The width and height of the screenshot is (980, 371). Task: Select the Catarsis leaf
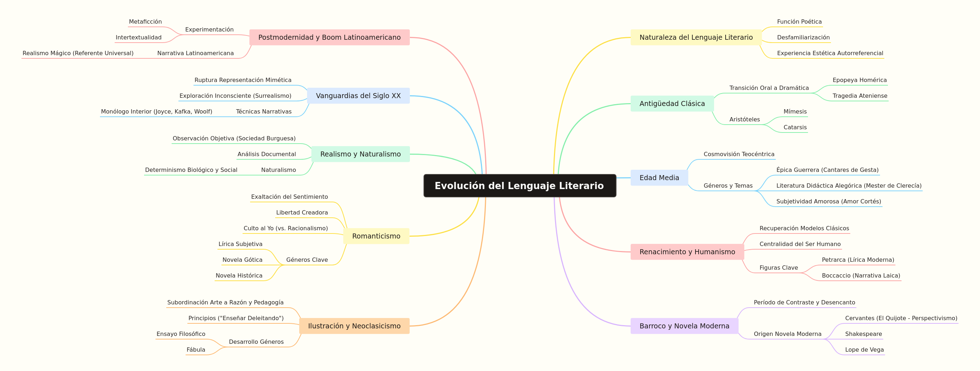click(x=795, y=127)
